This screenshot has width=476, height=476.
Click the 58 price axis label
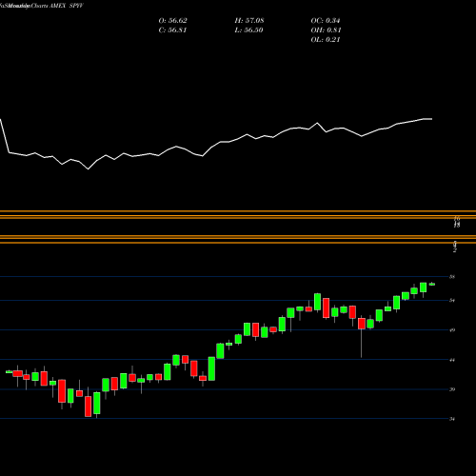tap(452, 277)
